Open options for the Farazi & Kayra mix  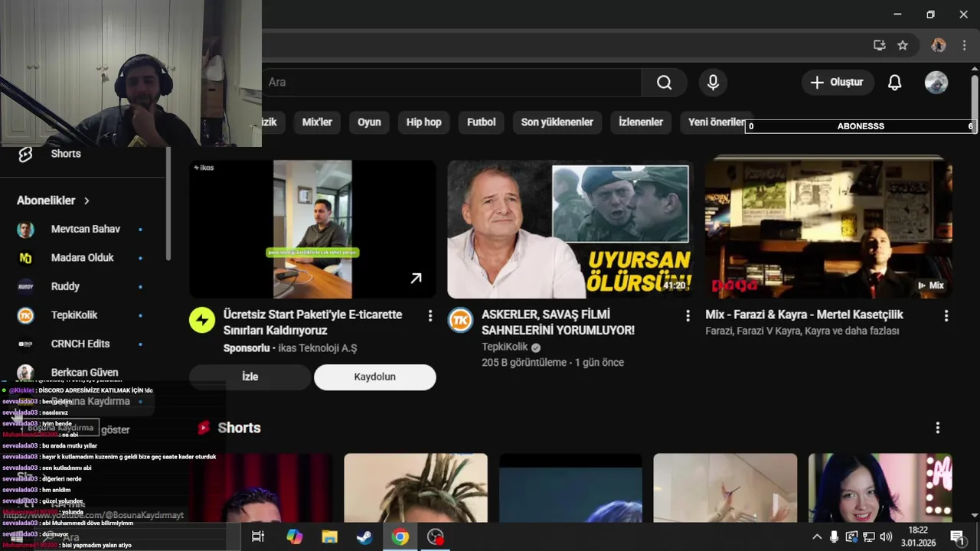[x=946, y=315]
